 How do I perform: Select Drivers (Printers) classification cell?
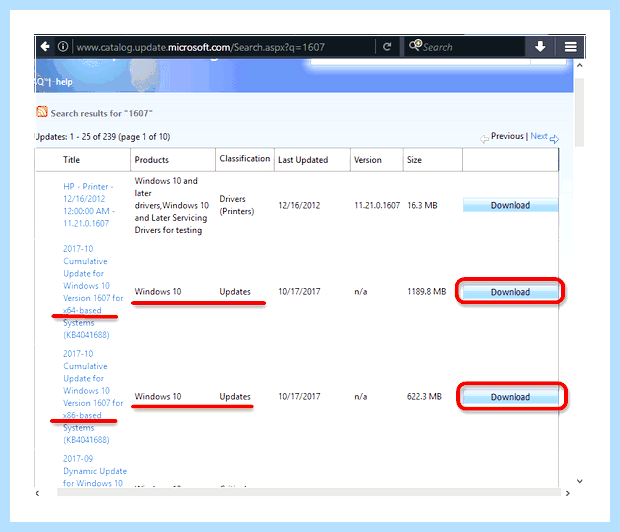tap(237, 205)
